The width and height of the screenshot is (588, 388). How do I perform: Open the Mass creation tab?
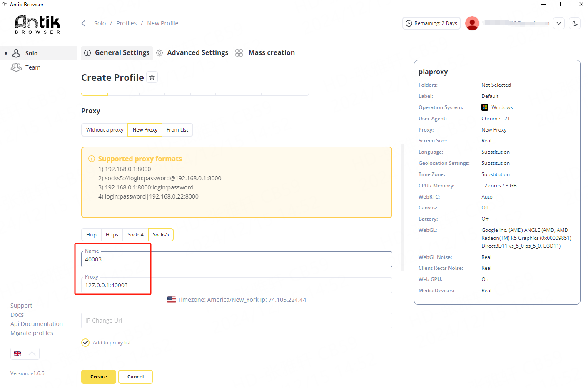click(271, 53)
